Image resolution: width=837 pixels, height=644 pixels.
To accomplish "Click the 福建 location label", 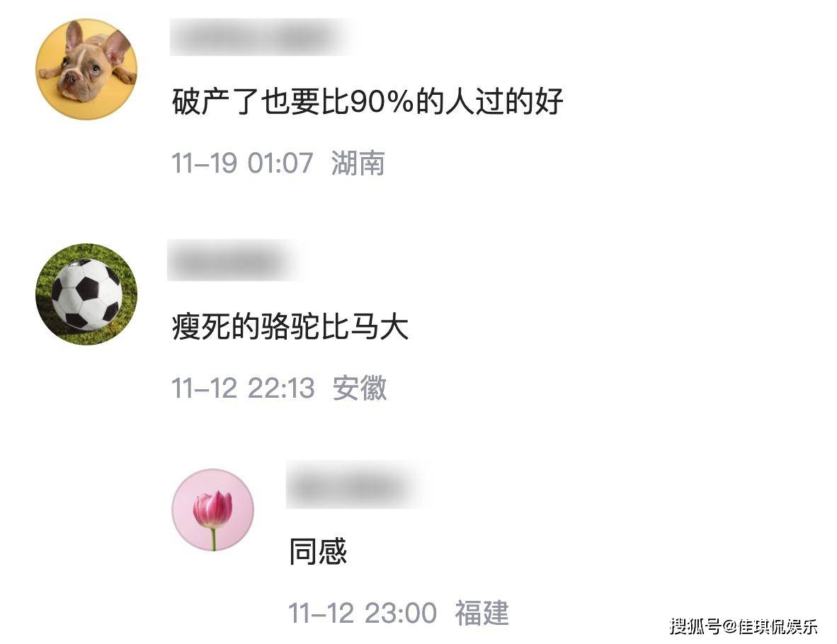I will (482, 613).
